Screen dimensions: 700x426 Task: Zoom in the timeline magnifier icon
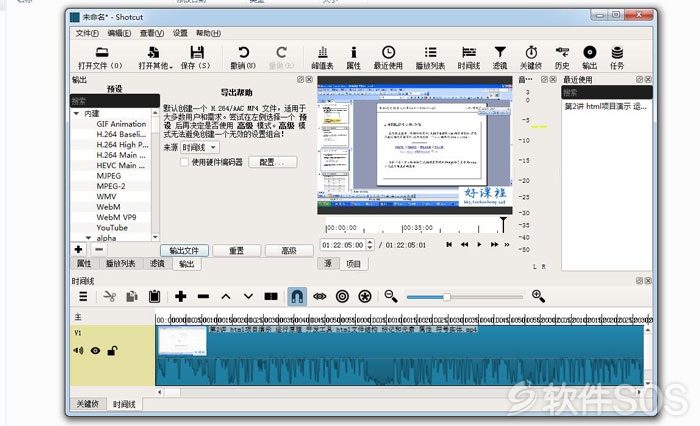(x=538, y=297)
